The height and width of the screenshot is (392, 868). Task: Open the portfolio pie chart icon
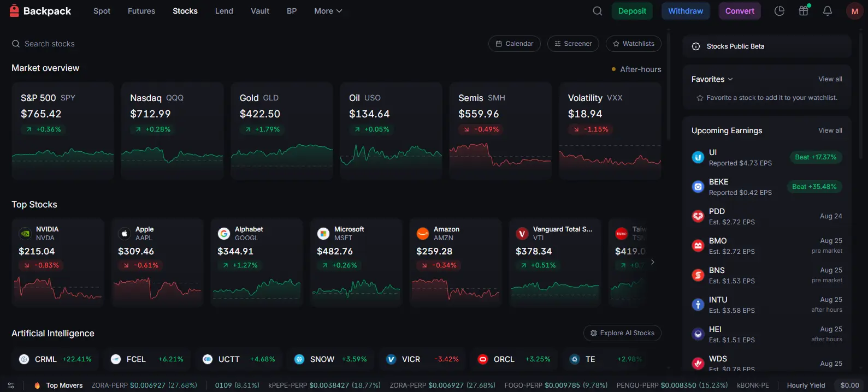tap(780, 11)
